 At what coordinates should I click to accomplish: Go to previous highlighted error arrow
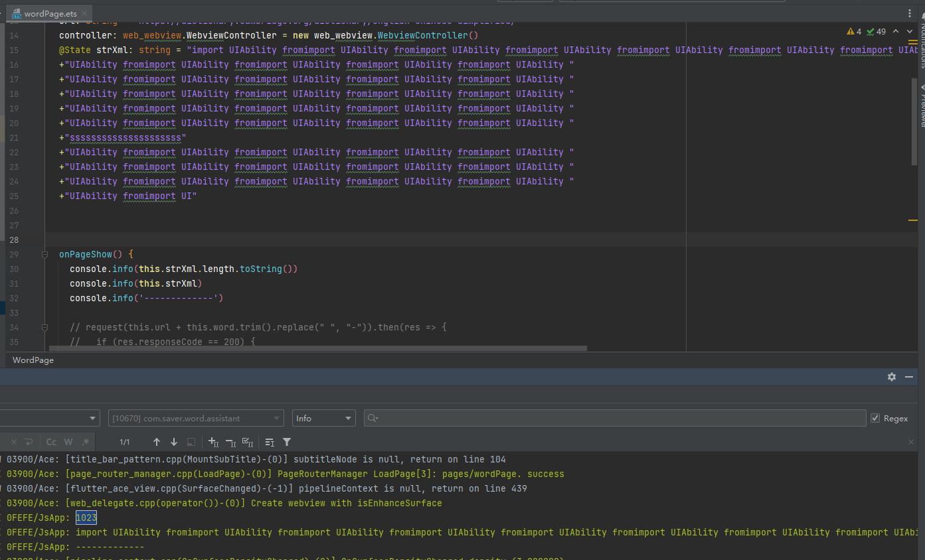pos(896,31)
